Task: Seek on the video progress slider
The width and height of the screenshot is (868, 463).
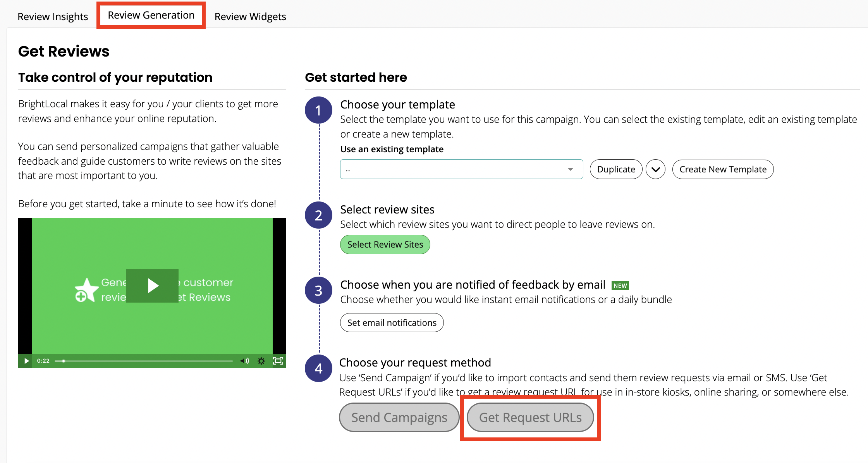Action: click(144, 361)
